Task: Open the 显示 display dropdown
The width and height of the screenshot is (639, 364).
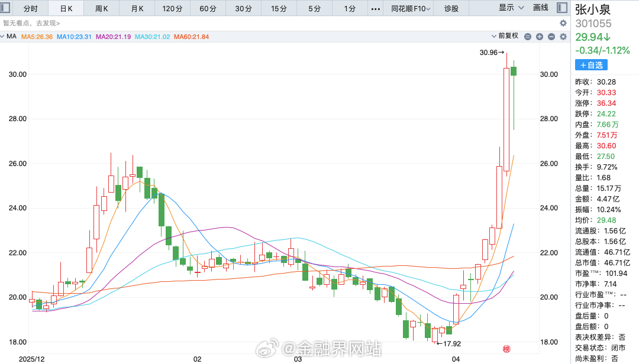Action: coord(506,8)
